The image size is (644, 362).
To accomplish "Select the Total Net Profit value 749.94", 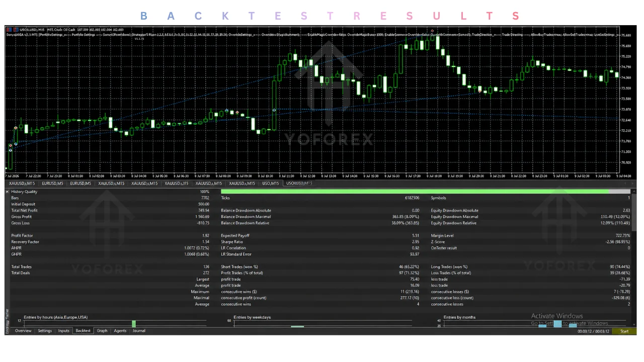I will 203,211.
